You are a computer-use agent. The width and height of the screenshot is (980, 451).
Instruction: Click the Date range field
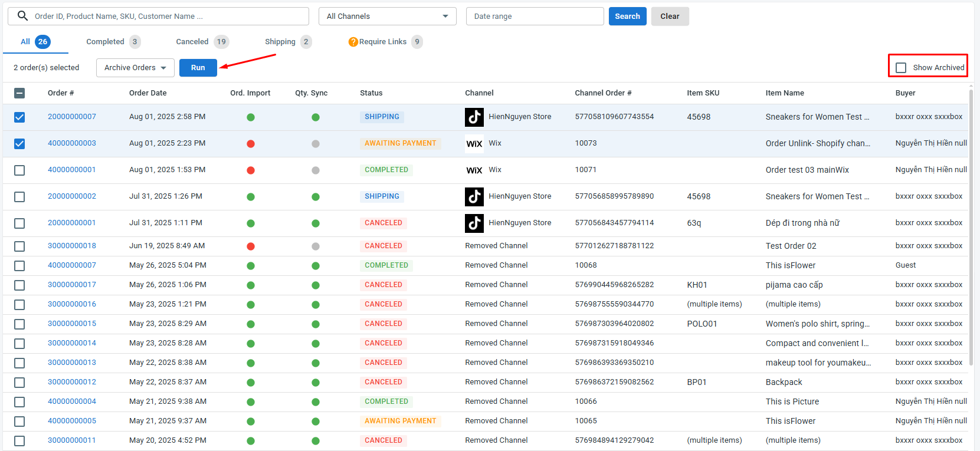click(x=535, y=17)
